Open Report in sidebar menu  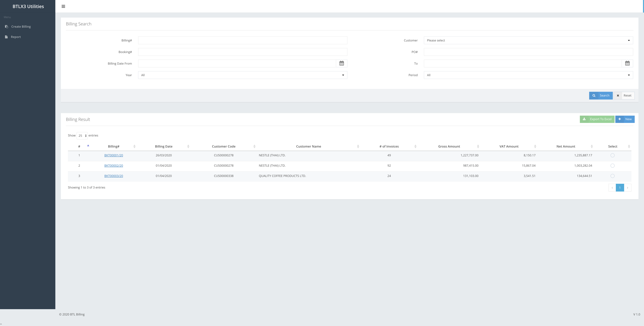tap(16, 37)
